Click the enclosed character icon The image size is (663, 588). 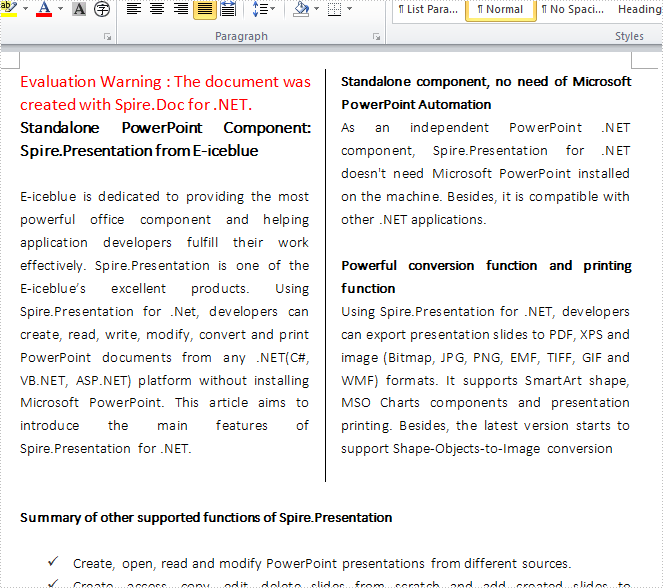(102, 9)
